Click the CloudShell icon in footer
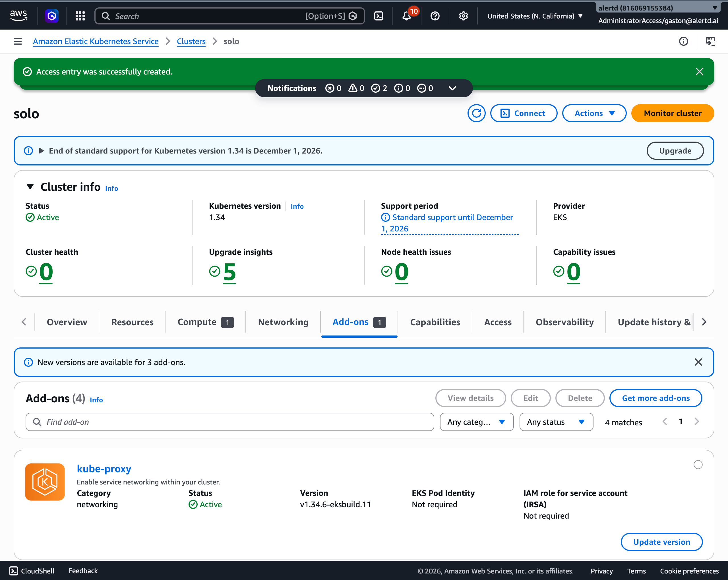This screenshot has height=580, width=728. pyautogui.click(x=13, y=571)
